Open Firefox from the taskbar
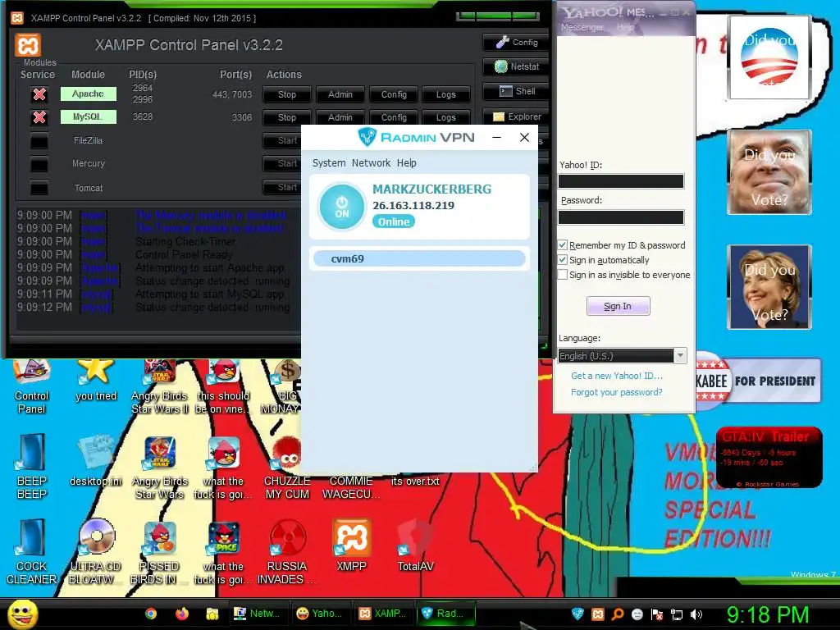This screenshot has width=840, height=630. click(182, 614)
